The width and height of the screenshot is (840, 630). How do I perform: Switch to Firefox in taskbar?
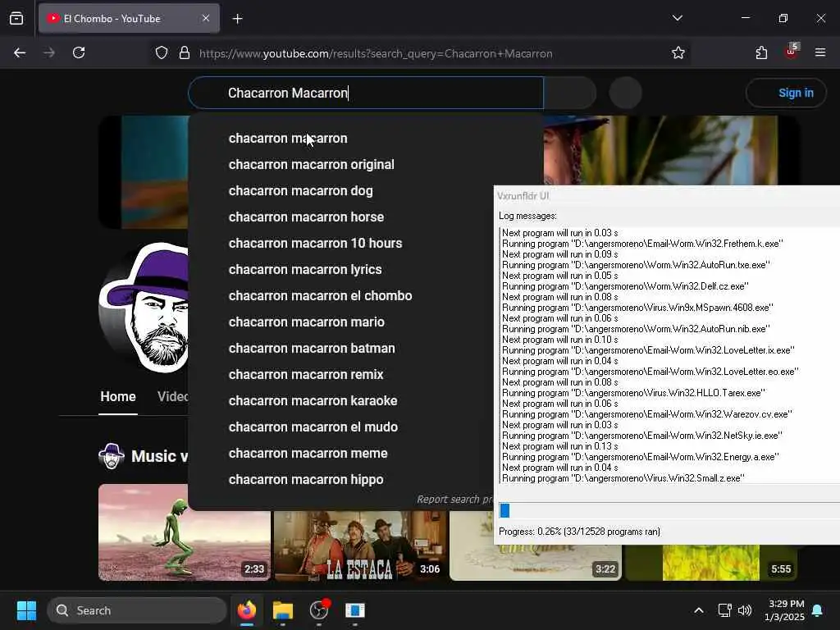246,610
